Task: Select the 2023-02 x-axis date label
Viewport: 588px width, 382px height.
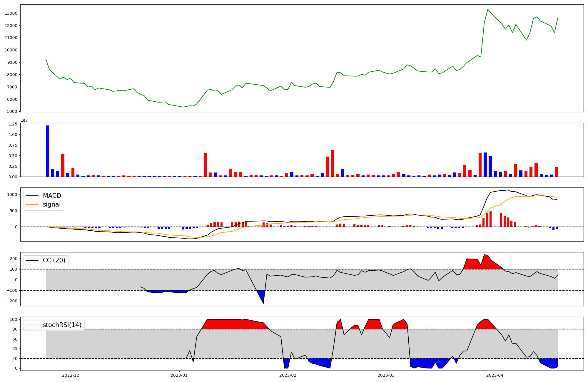Action: [x=288, y=375]
